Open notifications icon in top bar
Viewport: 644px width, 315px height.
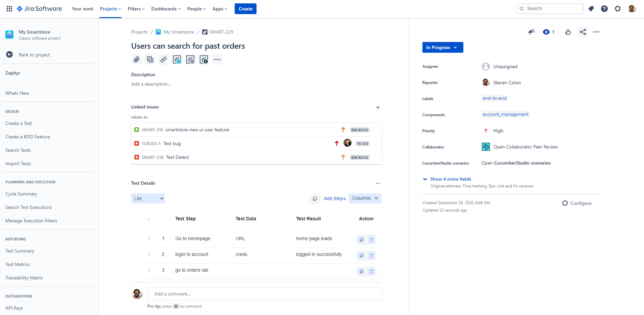click(591, 9)
